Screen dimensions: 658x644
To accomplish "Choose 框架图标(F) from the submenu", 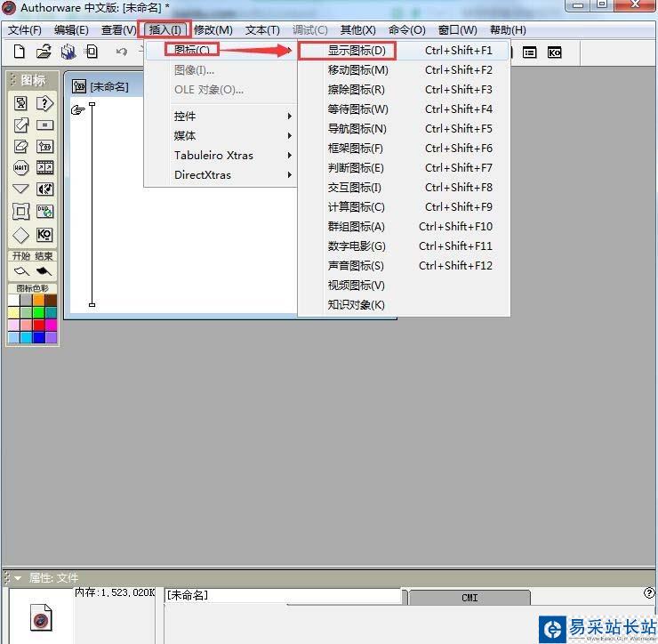I will 404,149.
